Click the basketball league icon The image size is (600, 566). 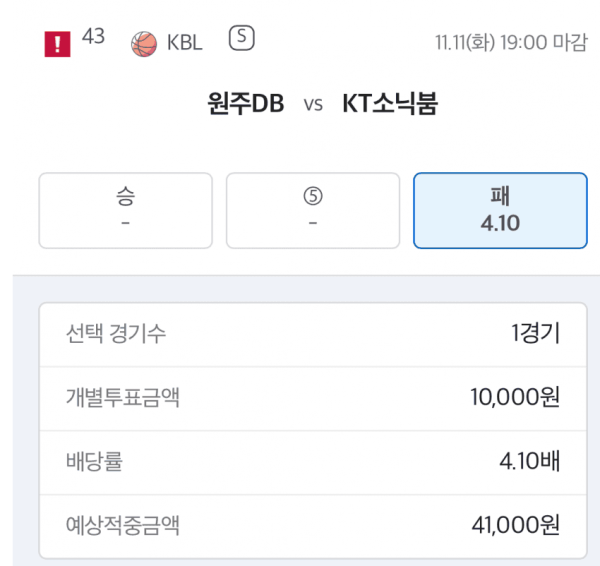click(x=144, y=44)
